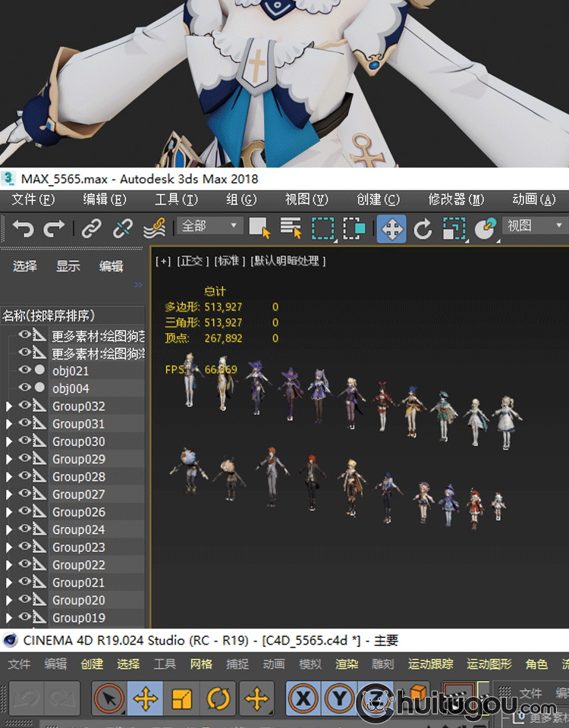Toggle visibility of Group032

tap(24, 405)
